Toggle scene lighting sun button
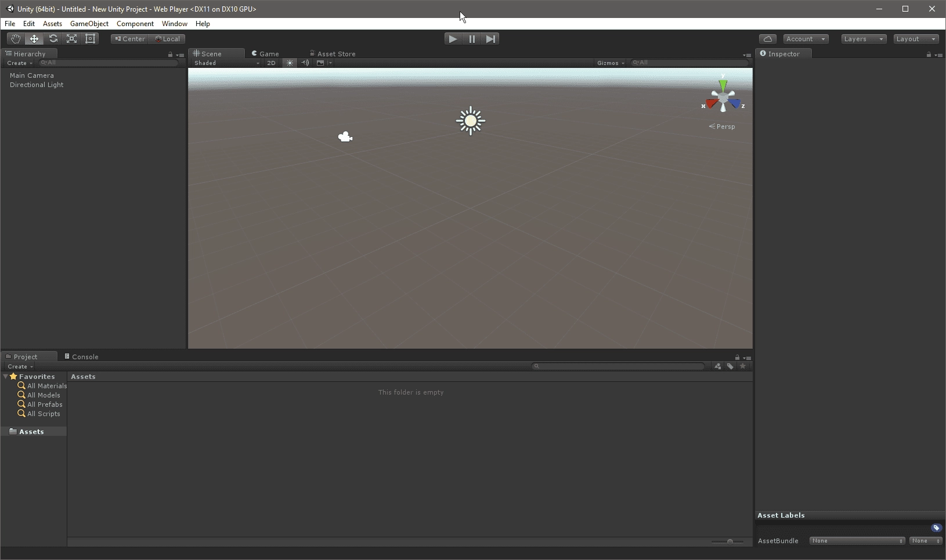This screenshot has height=560, width=946. (x=290, y=63)
